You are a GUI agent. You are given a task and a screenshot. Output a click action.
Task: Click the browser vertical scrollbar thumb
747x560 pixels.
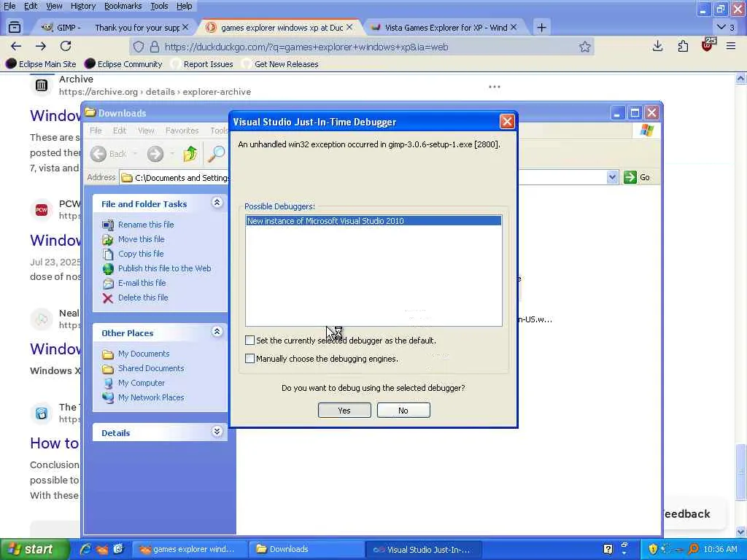pyautogui.click(x=741, y=472)
